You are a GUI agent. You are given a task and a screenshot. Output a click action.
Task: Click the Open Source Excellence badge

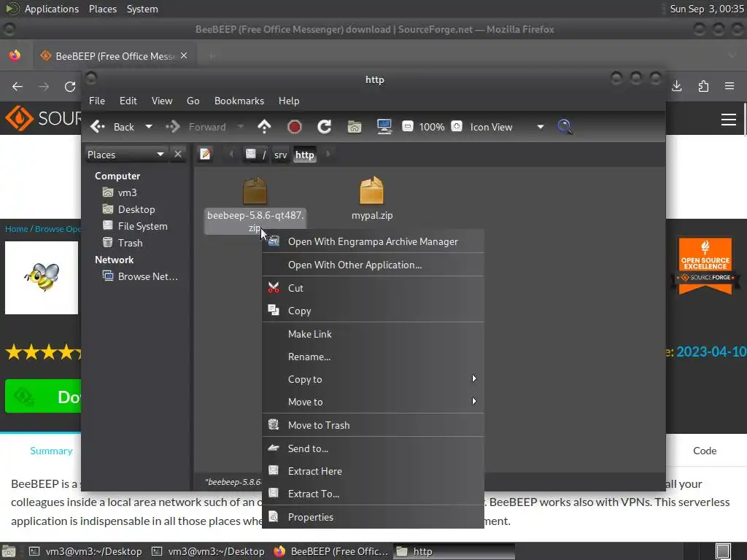705,265
